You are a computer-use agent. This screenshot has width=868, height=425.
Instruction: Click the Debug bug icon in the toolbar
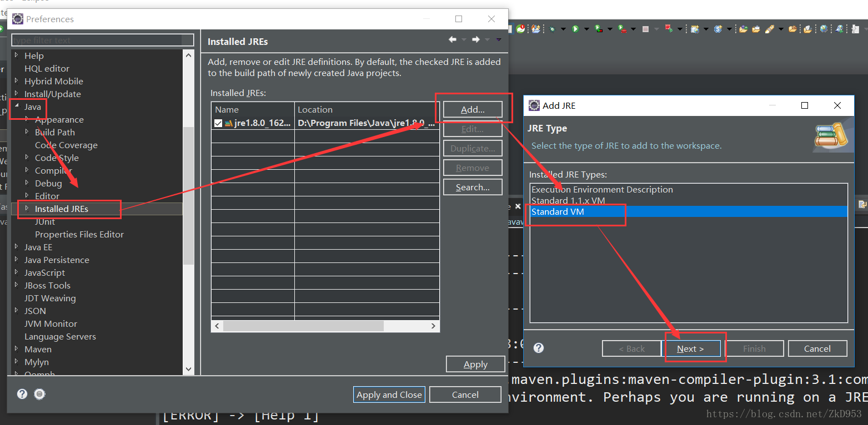(x=553, y=29)
